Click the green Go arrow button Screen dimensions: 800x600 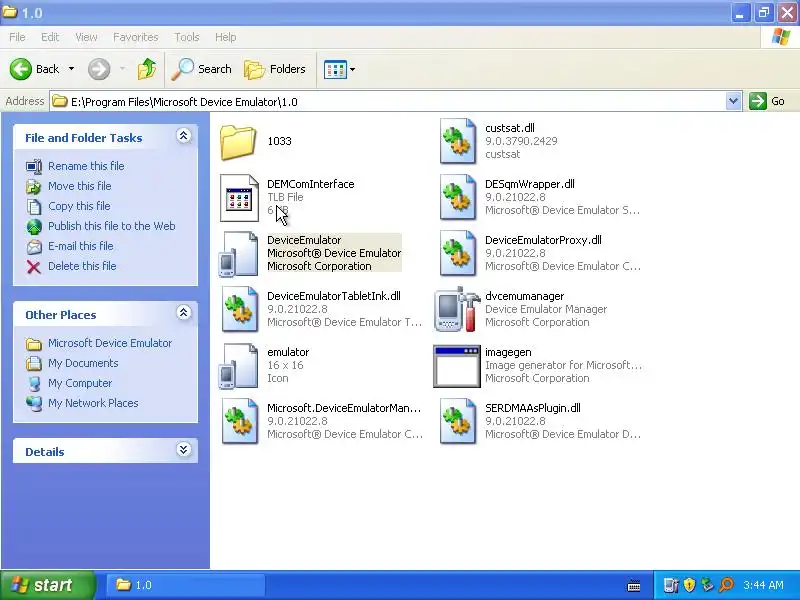pos(758,101)
